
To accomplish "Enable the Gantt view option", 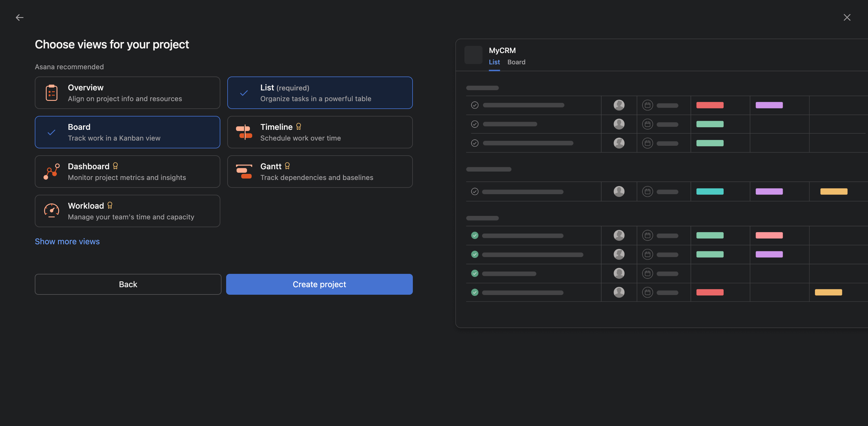I will [x=319, y=171].
